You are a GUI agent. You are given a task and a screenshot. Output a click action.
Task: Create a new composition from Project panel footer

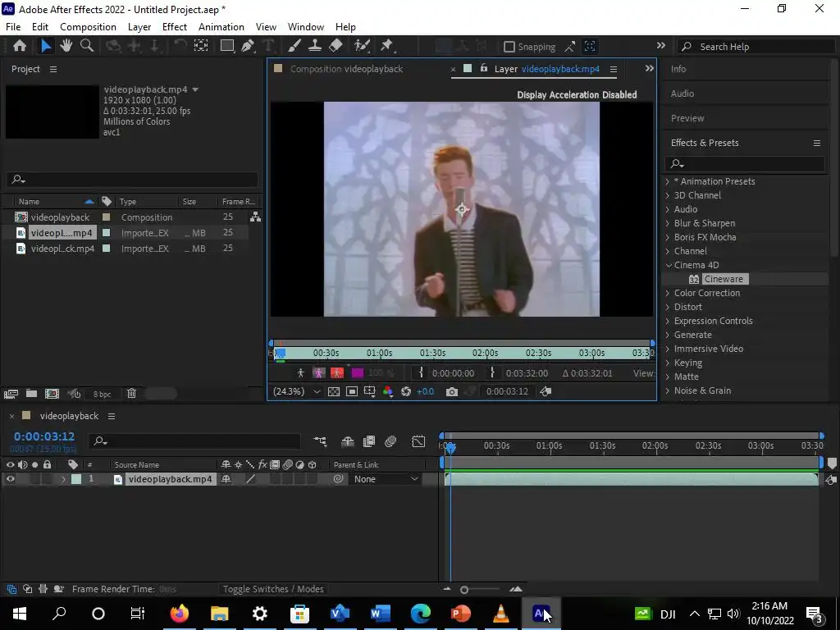tap(52, 394)
